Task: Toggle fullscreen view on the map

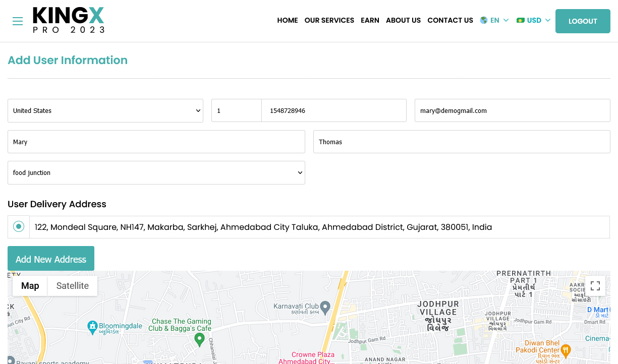Action: [595, 286]
